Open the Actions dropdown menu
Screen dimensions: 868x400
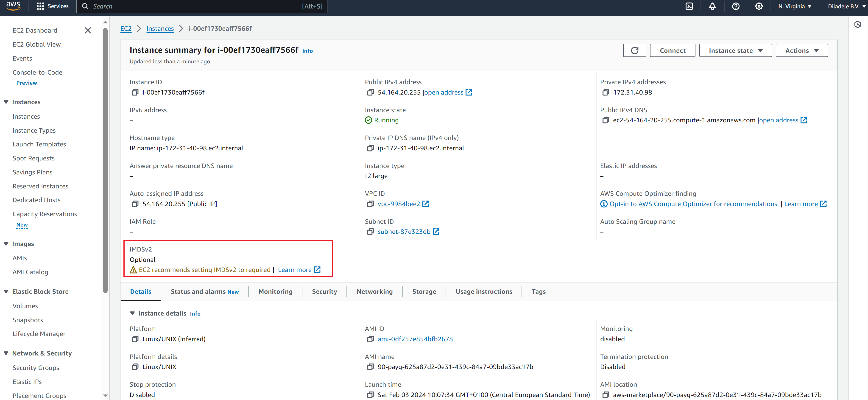801,50
